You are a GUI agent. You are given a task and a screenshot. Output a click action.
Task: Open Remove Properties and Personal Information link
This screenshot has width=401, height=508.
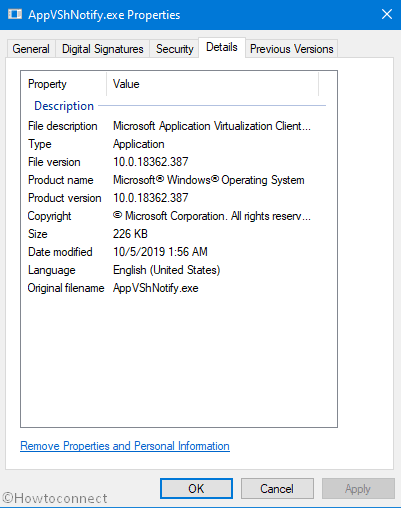click(125, 446)
